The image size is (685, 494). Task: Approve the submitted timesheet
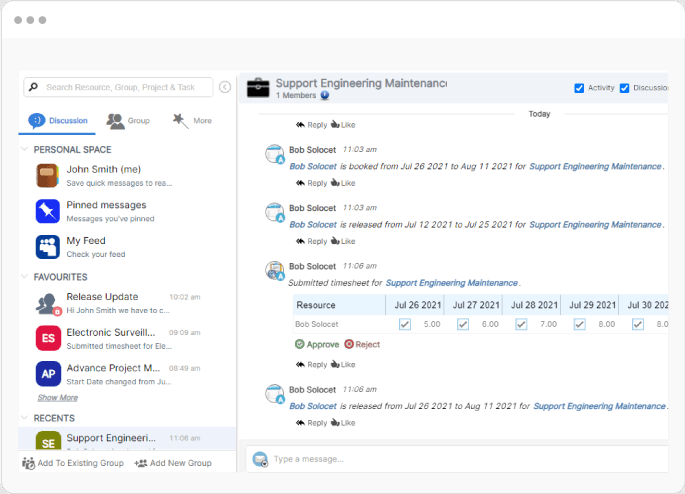coord(317,345)
